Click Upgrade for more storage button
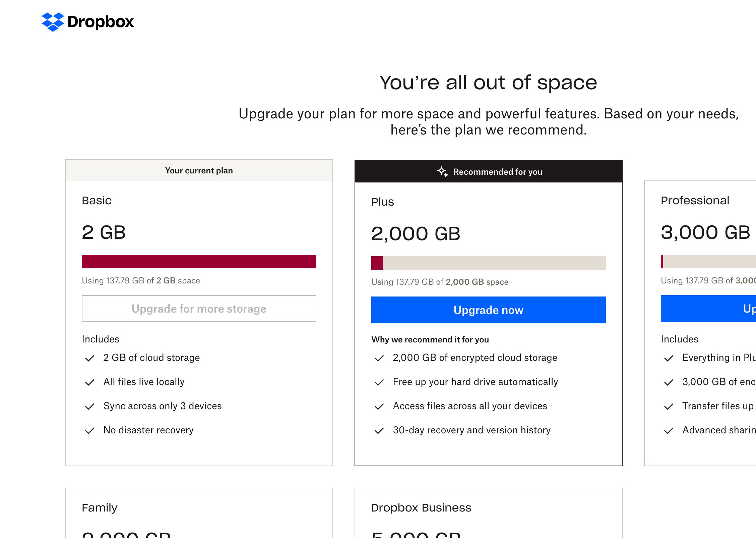The image size is (756, 538). (x=199, y=309)
